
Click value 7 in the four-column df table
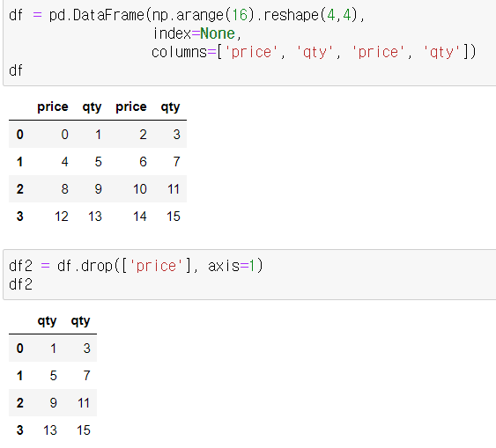click(176, 162)
